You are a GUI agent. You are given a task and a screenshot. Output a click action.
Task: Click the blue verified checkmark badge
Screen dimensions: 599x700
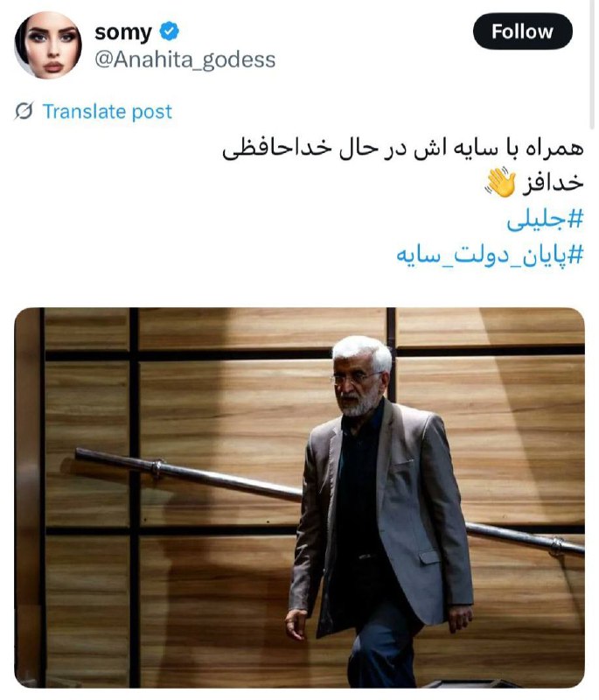tap(170, 31)
